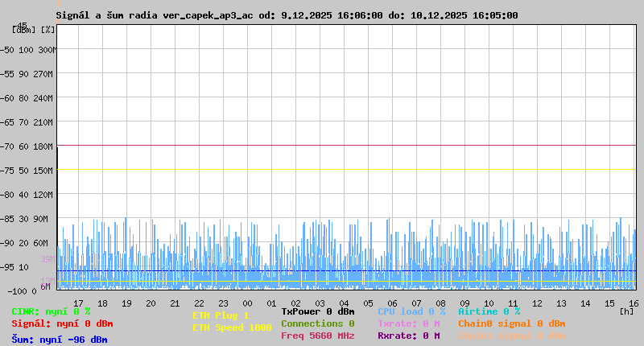The height and width of the screenshot is (346, 644).
Task: Click the TxPower 0 dBm legend entry
Action: pos(317,311)
